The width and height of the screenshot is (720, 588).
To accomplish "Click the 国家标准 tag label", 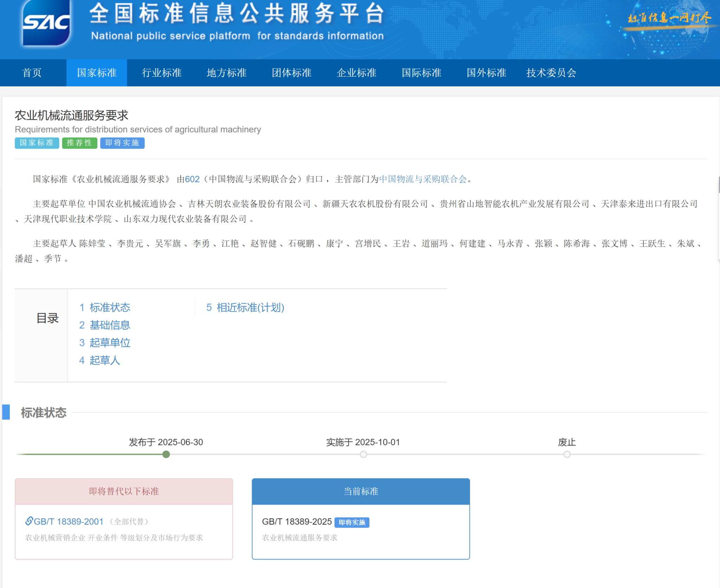I will pos(37,143).
